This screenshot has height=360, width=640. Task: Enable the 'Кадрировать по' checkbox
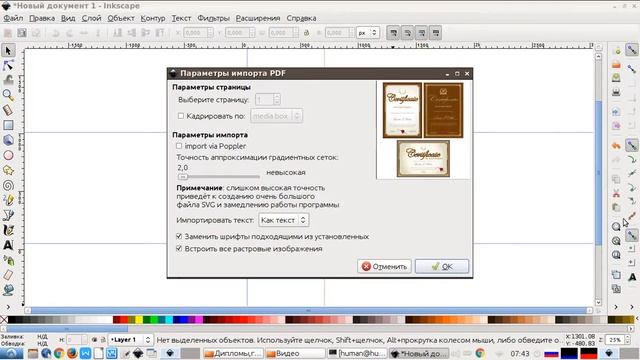[181, 116]
